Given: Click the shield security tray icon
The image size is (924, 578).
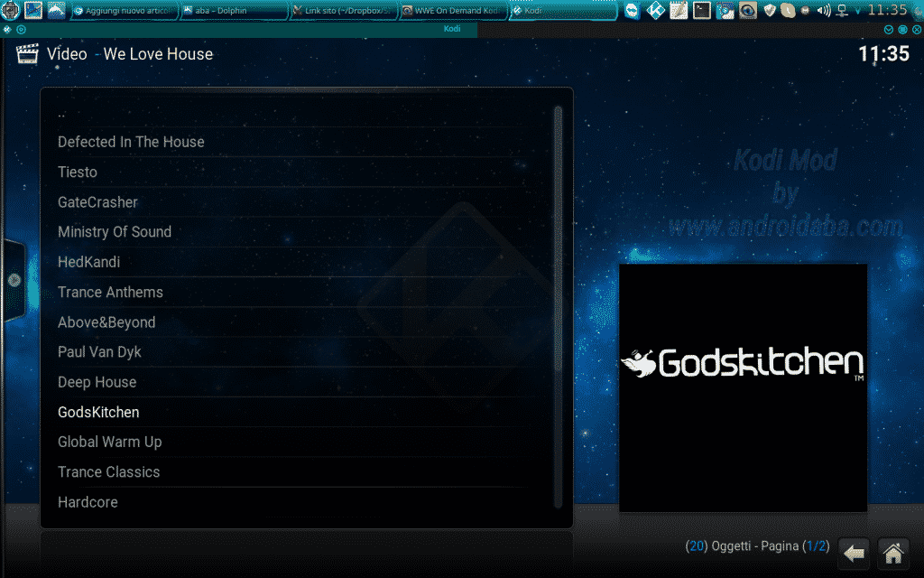Looking at the screenshot, I should click(770, 10).
